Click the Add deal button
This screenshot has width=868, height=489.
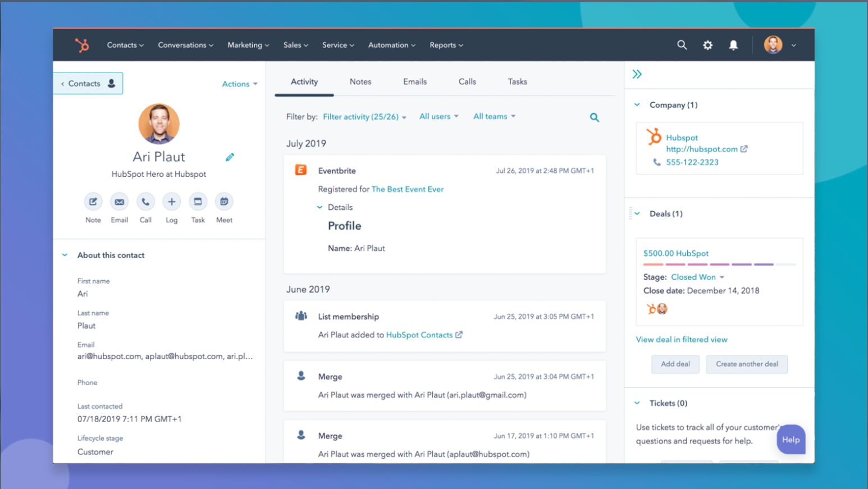click(675, 364)
